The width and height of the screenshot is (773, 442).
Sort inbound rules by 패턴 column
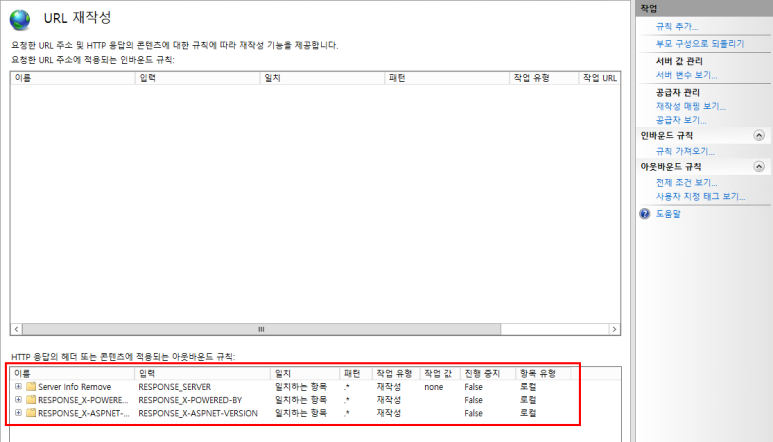pyautogui.click(x=447, y=78)
